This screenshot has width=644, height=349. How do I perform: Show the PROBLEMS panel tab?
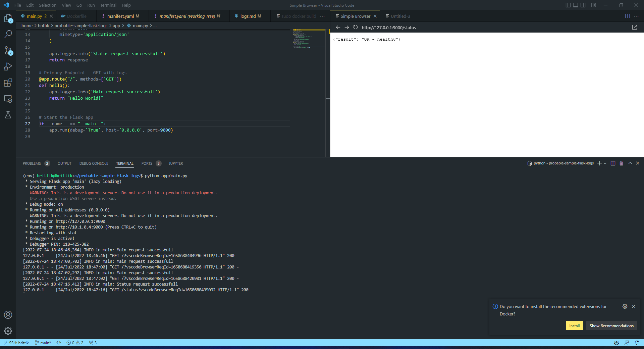36,163
